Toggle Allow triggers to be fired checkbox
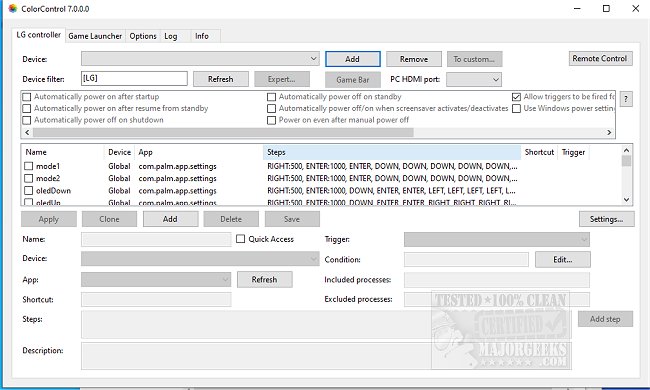Screen dimensions: 650x390 [x=516, y=97]
